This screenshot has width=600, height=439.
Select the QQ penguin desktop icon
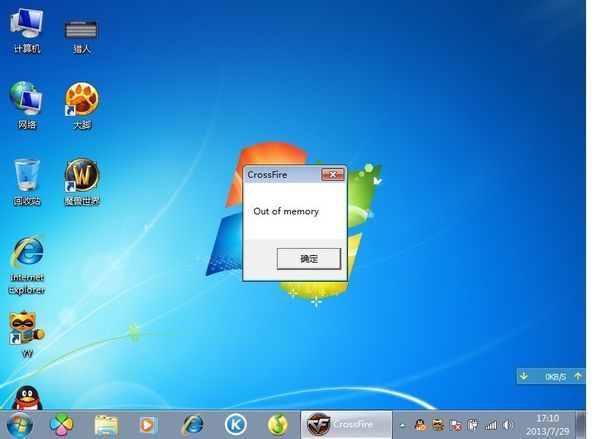27,398
